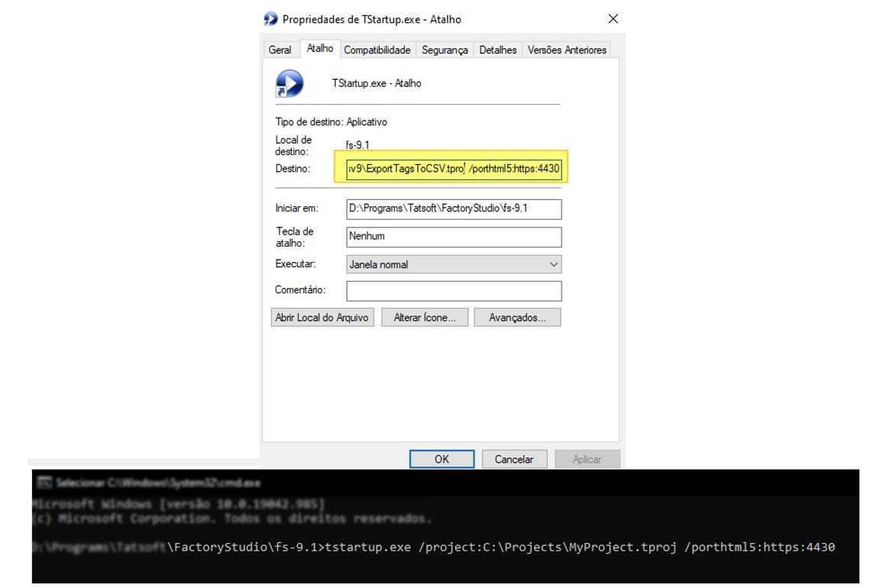The width and height of the screenshot is (877, 588).
Task: Confirm with the OK button
Action: 442,459
